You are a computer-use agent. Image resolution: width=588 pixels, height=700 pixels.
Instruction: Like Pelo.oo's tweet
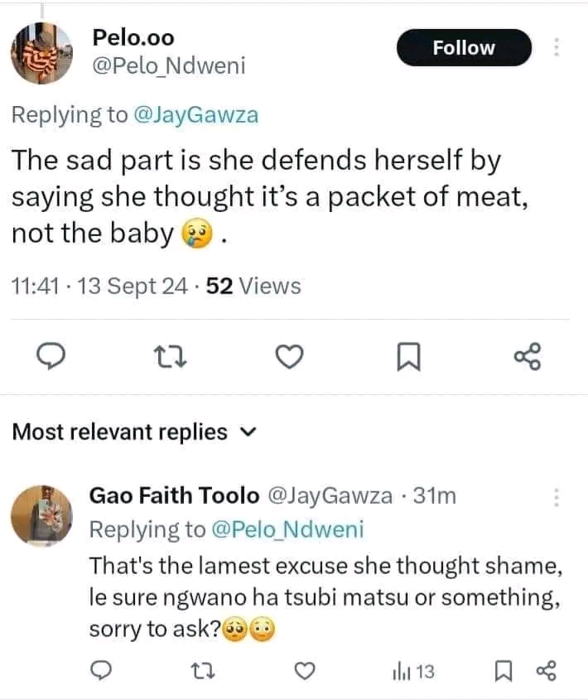pos(291,357)
